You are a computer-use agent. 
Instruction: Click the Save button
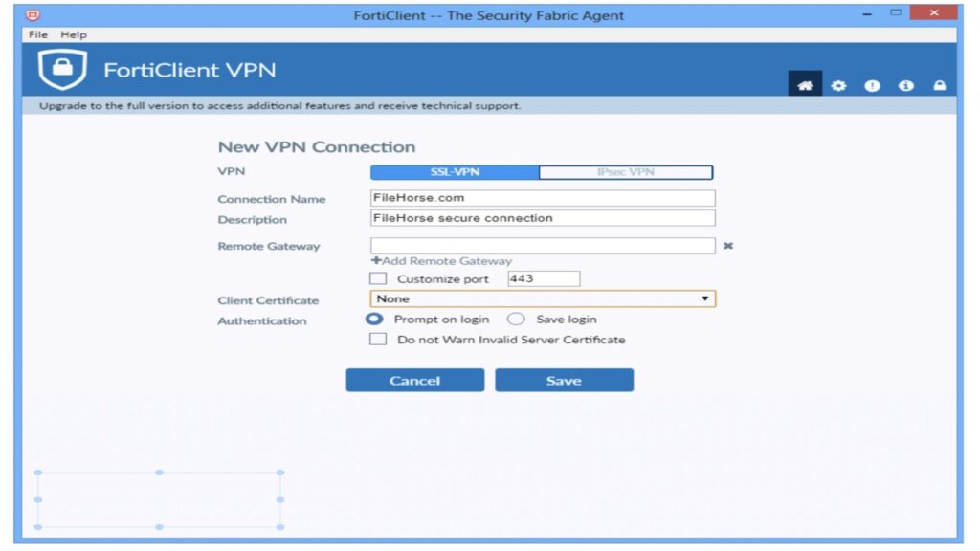coord(564,381)
